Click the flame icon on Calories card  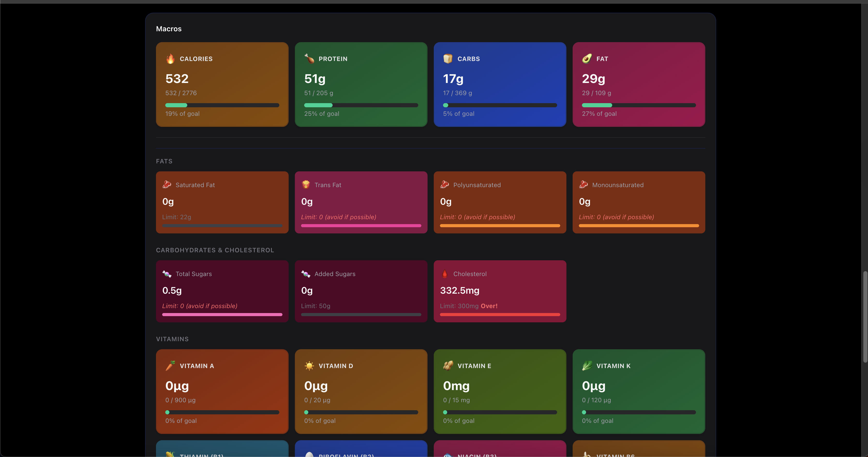170,59
